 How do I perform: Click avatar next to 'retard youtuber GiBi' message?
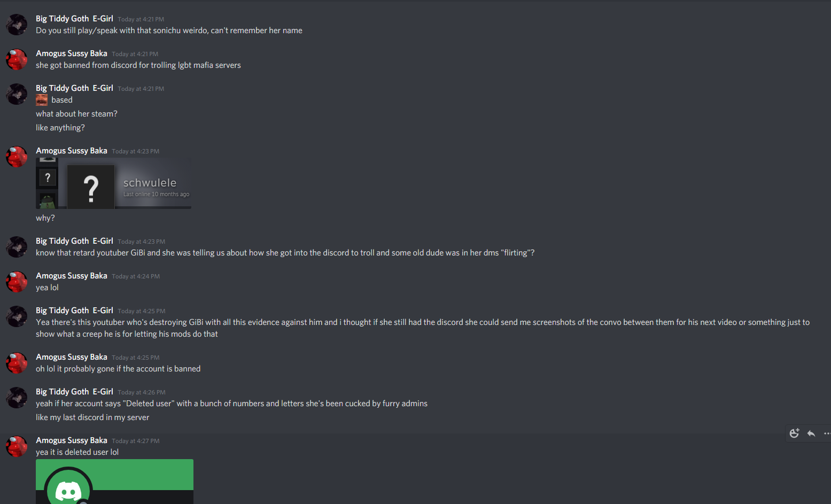(17, 247)
